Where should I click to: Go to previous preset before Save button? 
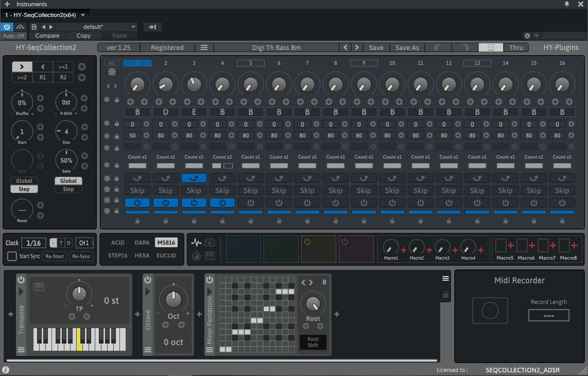[345, 48]
